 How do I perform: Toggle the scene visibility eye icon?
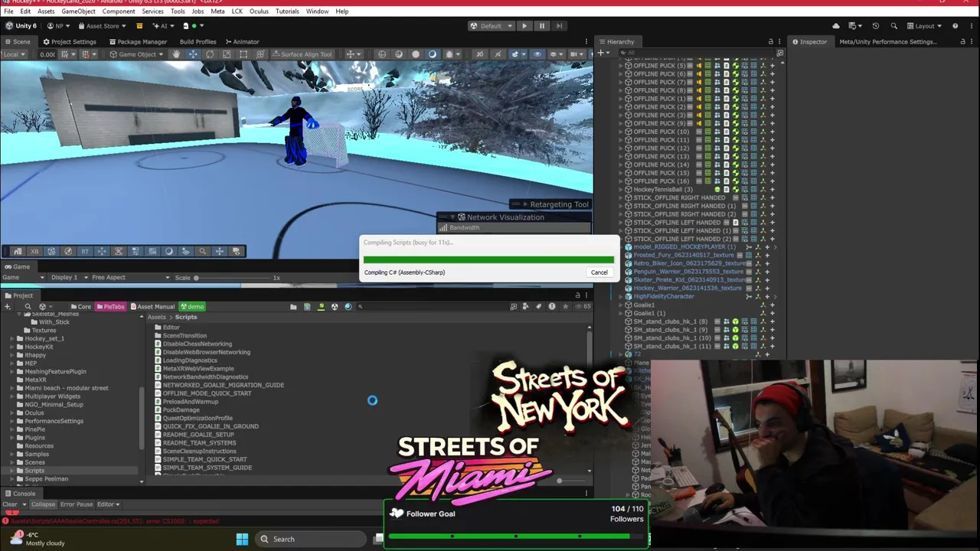(x=537, y=54)
